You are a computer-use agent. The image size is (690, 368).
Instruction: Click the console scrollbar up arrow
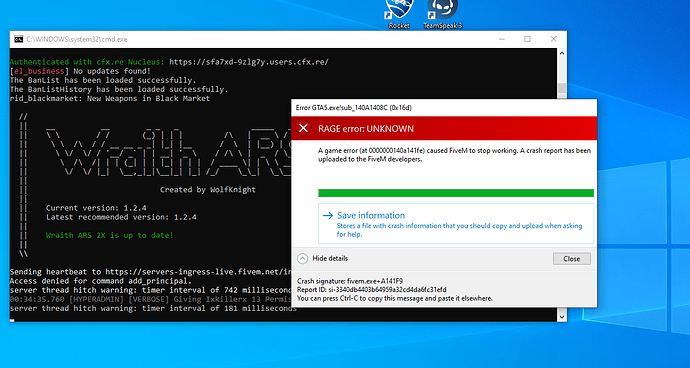point(562,53)
